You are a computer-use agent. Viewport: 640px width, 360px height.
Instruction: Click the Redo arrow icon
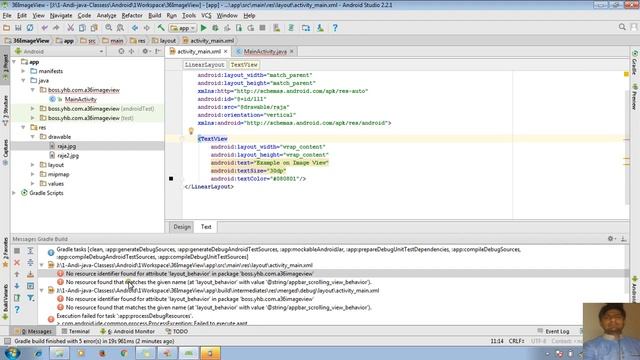pos(56,28)
